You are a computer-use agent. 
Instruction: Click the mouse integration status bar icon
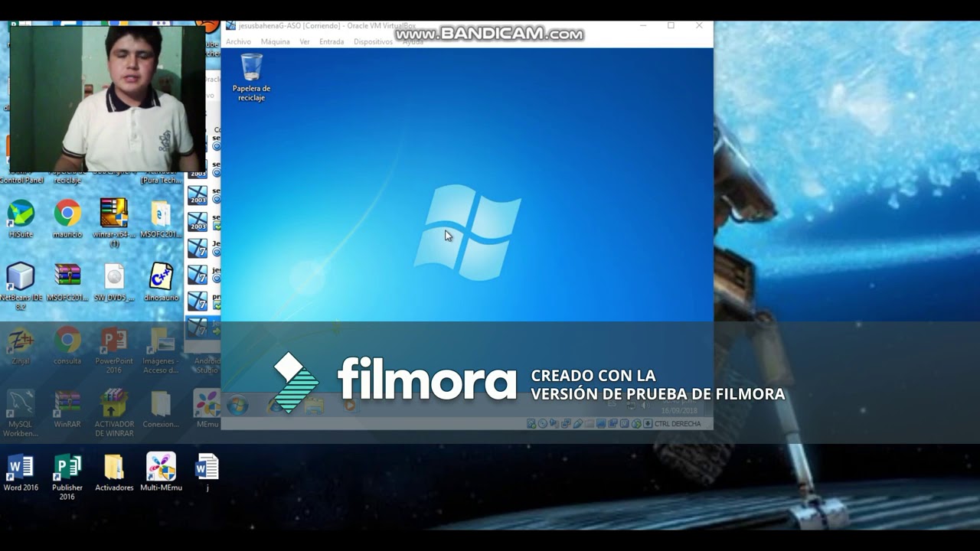tap(636, 423)
